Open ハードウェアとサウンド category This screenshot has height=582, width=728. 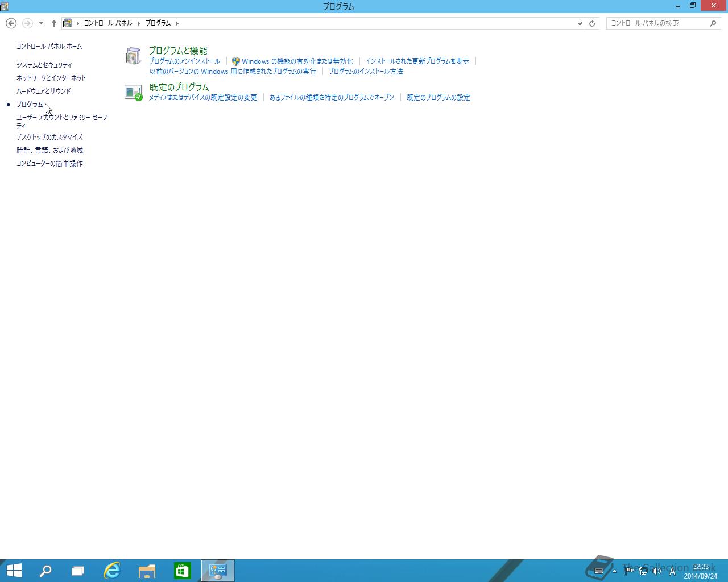point(44,92)
